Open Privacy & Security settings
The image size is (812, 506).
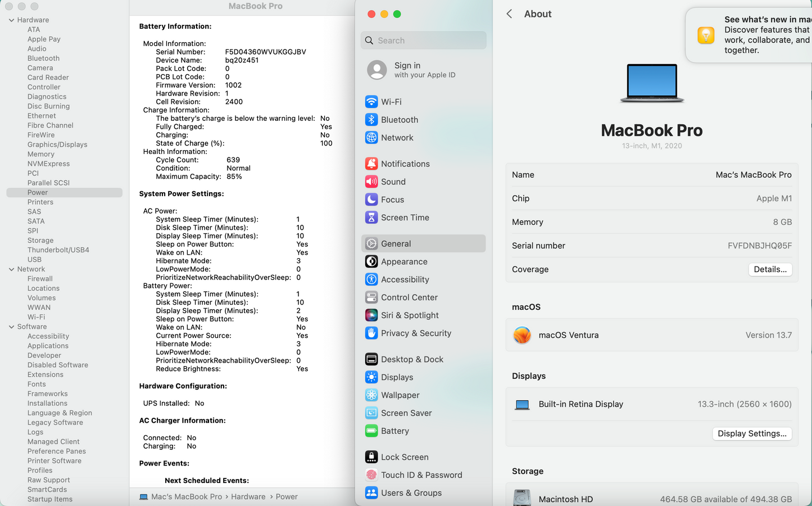(x=415, y=333)
